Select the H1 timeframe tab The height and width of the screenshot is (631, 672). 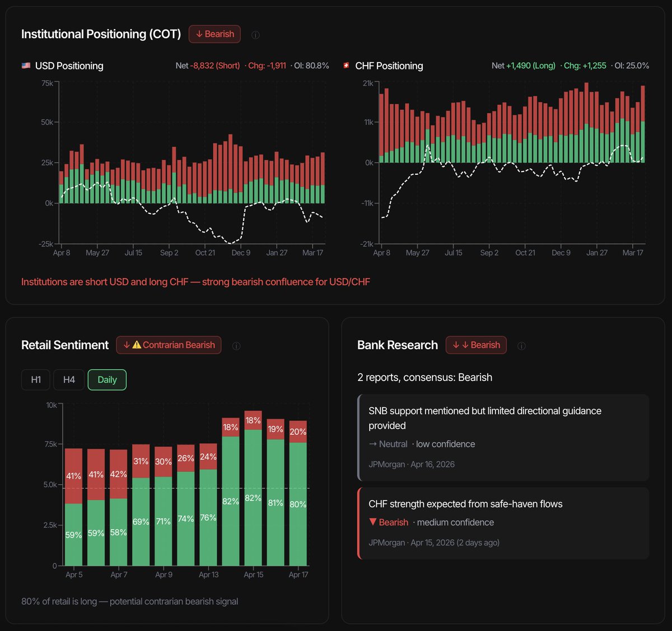click(36, 380)
